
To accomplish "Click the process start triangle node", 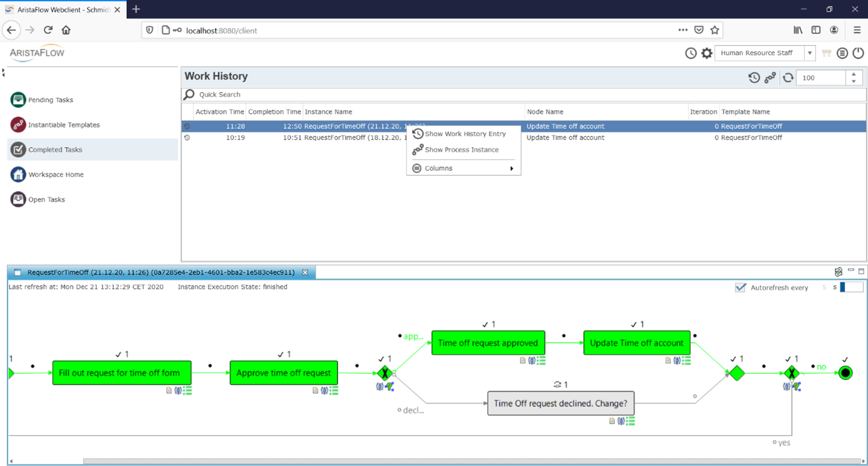I will [11, 373].
